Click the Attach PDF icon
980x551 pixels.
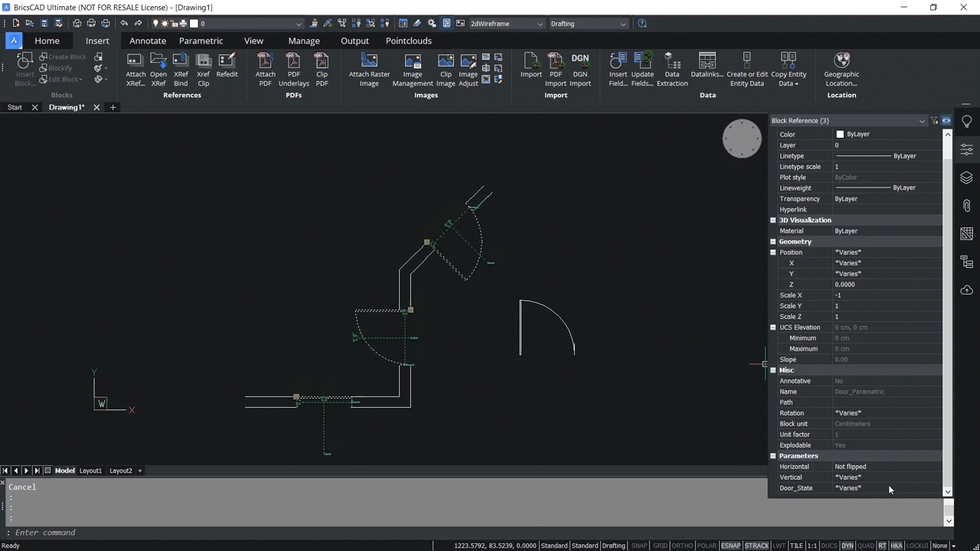tap(265, 70)
